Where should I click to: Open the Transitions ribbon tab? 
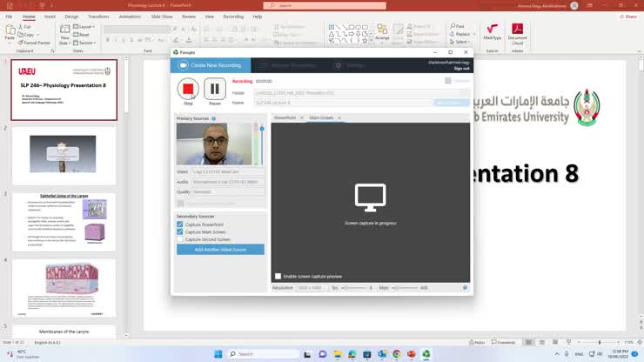click(98, 16)
